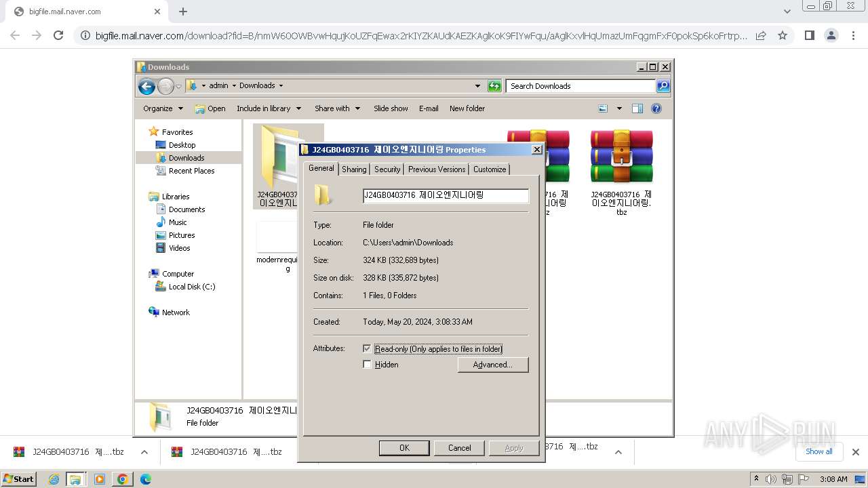Open Windows Media Player from taskbar

click(x=100, y=479)
